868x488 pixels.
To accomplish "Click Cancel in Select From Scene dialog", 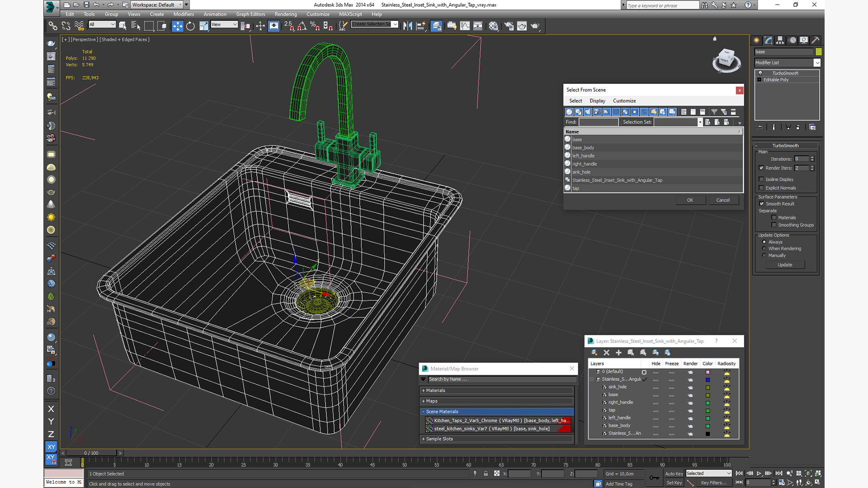I will pyautogui.click(x=723, y=200).
